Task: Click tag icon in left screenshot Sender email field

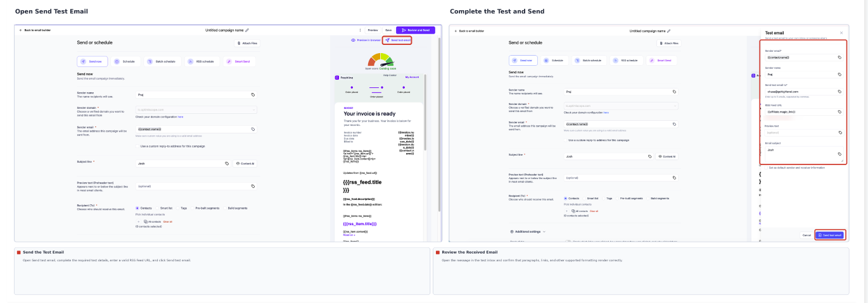Action: pyautogui.click(x=252, y=129)
